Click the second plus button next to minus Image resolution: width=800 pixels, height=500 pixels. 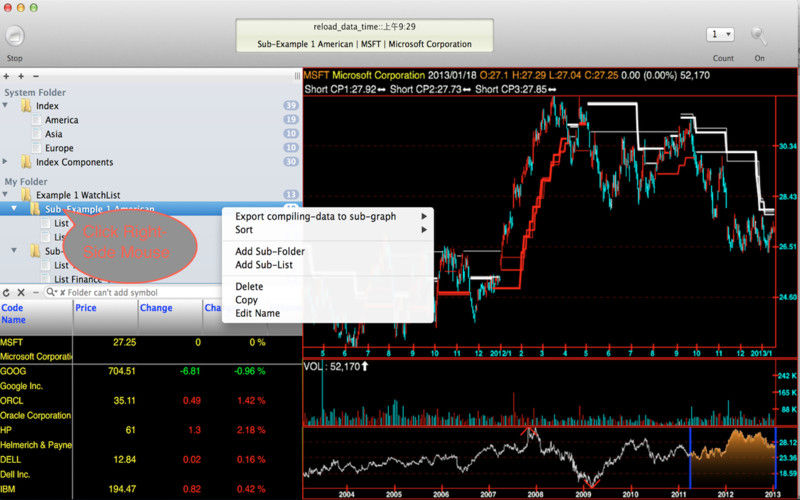(x=21, y=76)
